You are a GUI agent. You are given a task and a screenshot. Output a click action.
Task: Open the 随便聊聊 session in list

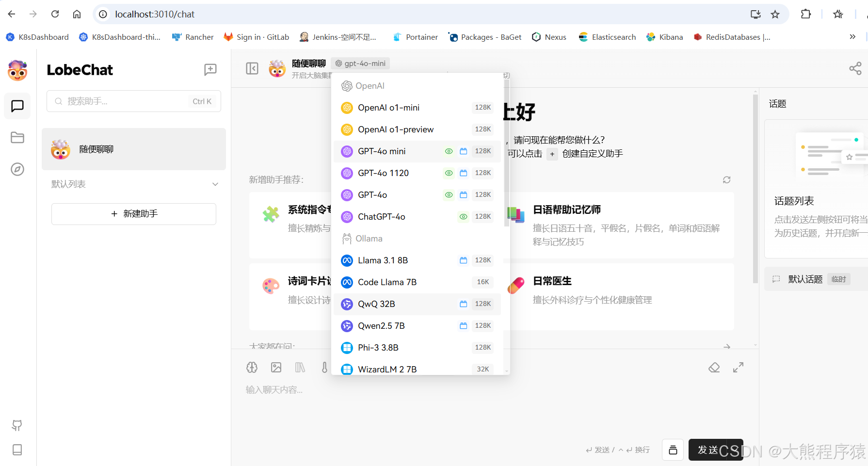click(134, 149)
